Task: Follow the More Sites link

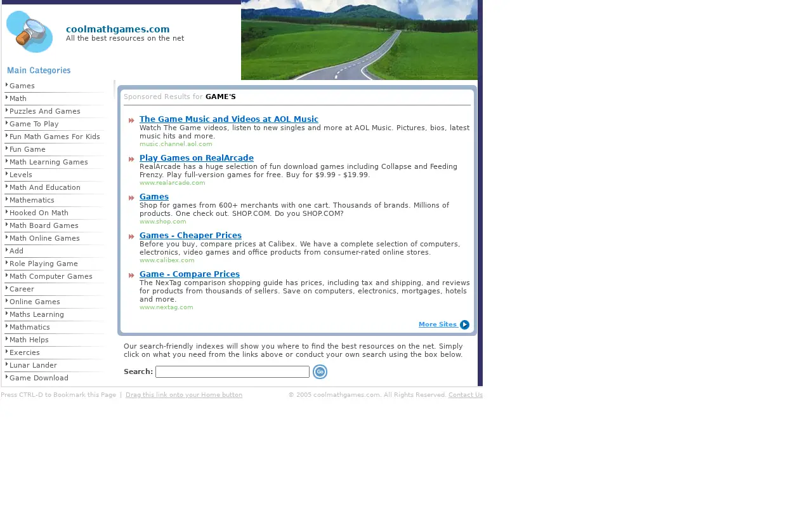Action: 438,324
